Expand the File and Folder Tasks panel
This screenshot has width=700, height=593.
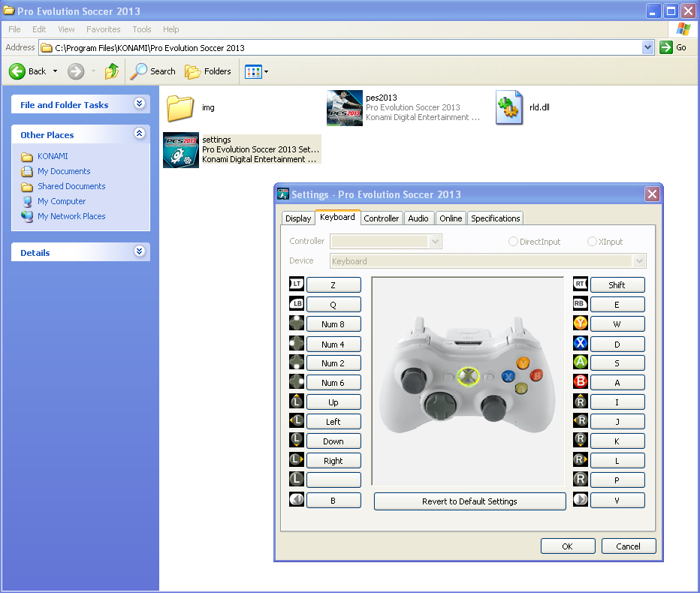coord(139,104)
